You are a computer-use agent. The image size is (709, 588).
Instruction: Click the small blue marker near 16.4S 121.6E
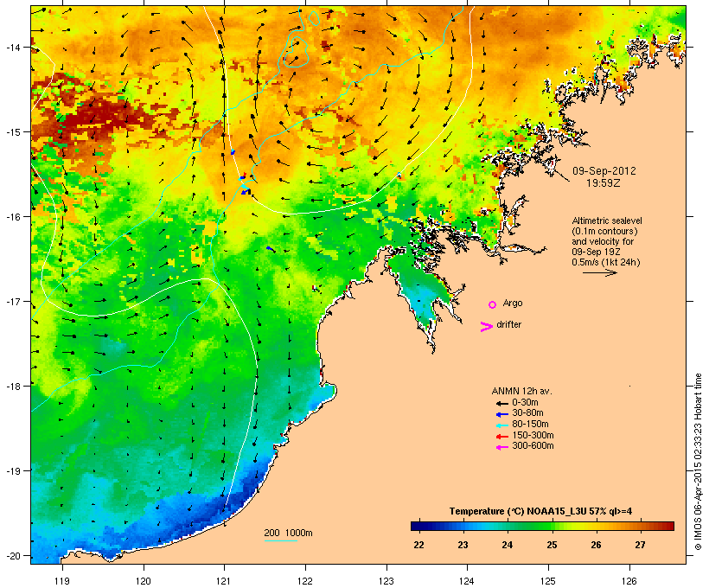point(270,248)
